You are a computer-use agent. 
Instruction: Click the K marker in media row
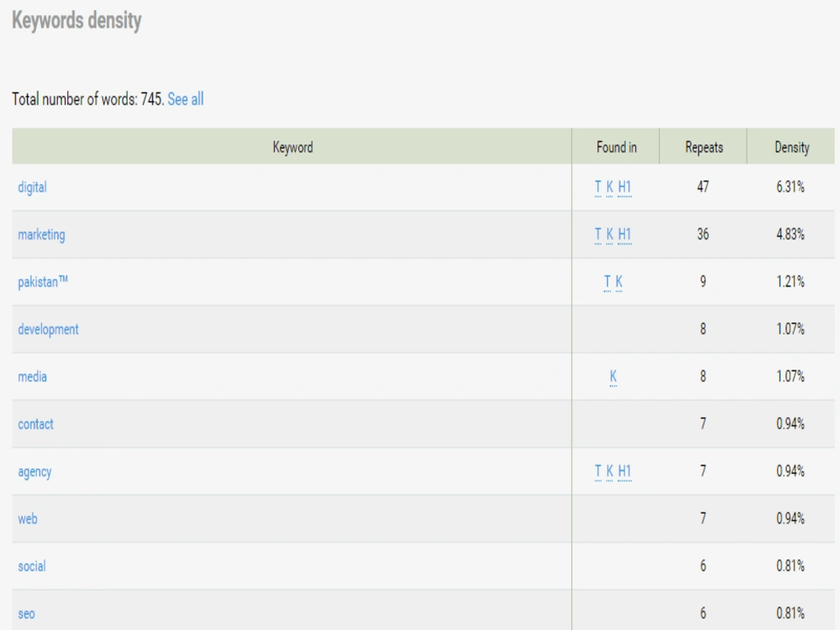point(613,377)
